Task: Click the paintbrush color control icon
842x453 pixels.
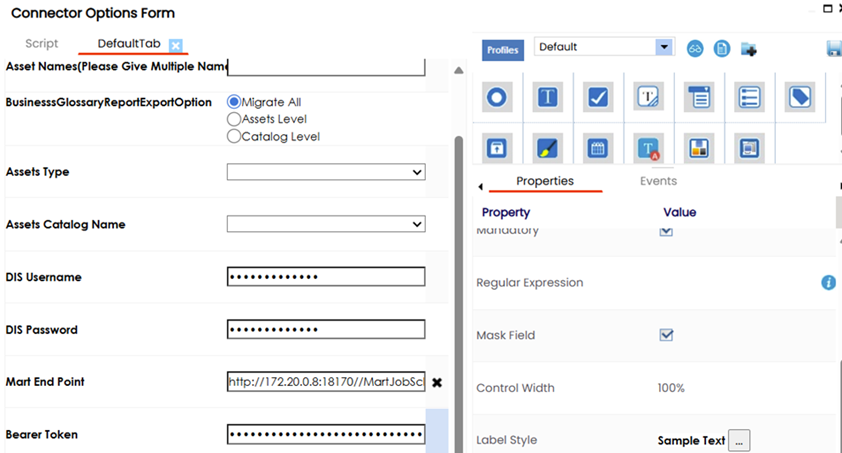Action: point(547,148)
